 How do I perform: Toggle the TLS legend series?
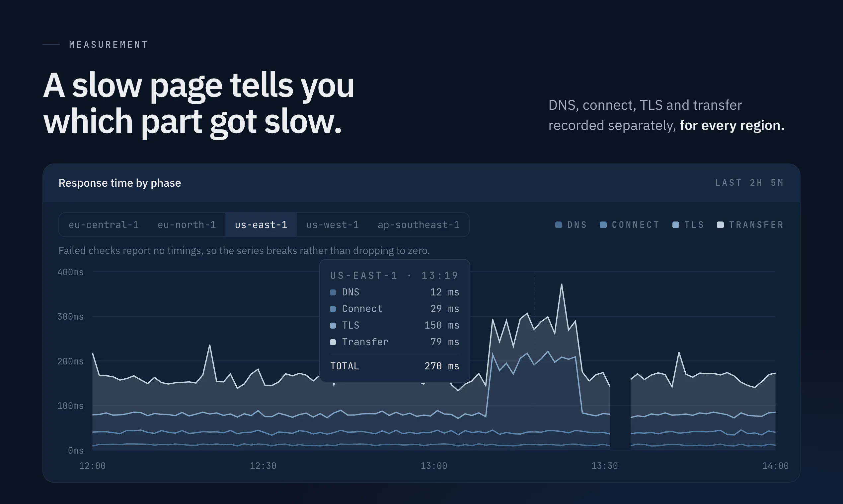point(688,225)
